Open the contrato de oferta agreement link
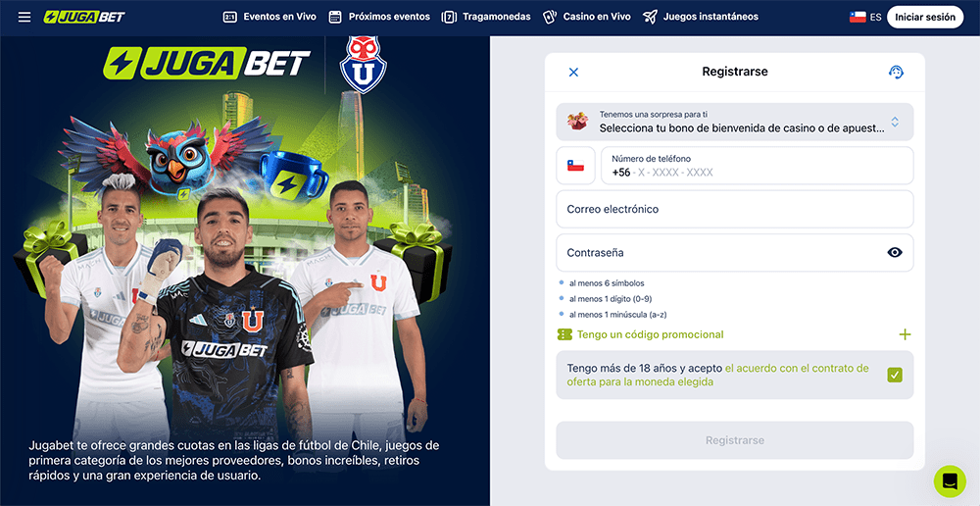Screen dimensions: 980x506 [717, 376]
